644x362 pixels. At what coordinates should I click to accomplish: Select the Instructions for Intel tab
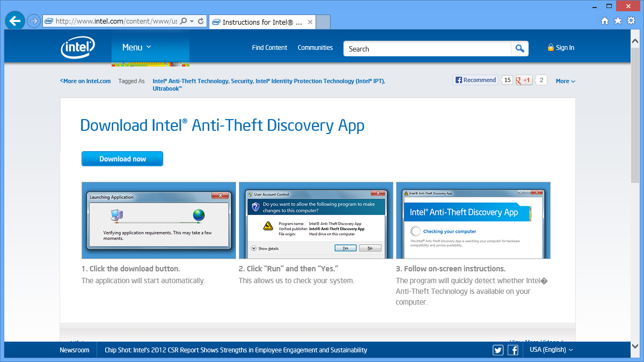coord(261,22)
